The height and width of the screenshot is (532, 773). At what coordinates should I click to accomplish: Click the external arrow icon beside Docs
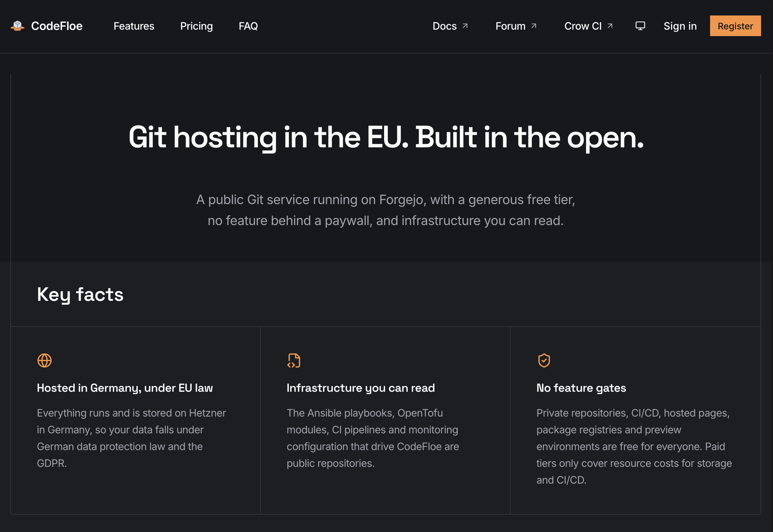pyautogui.click(x=465, y=26)
